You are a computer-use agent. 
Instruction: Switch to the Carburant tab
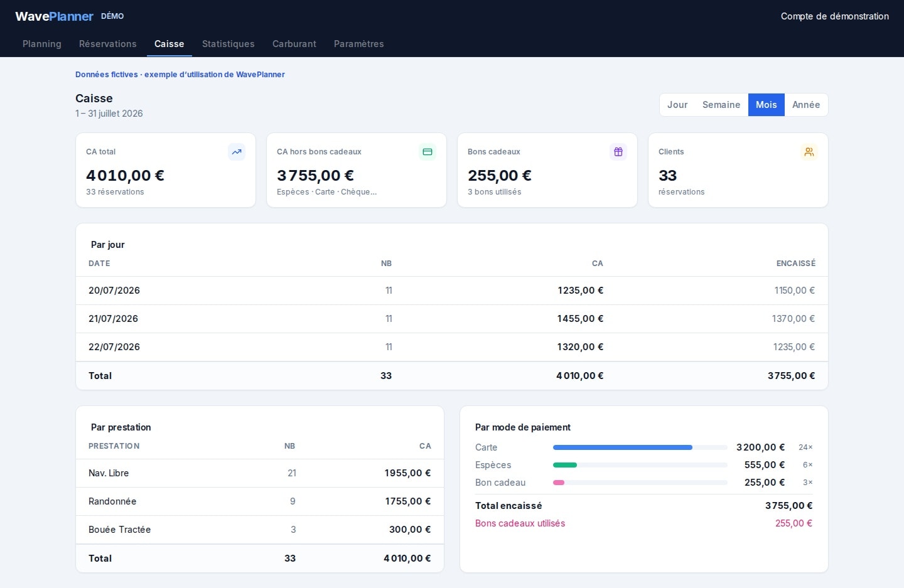coord(294,44)
